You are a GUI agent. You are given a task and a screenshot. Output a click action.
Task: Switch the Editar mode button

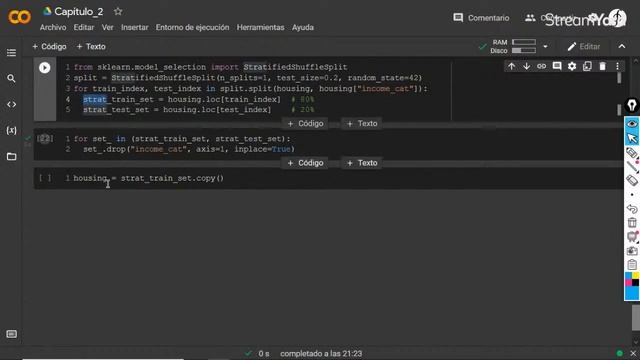[x=584, y=47]
